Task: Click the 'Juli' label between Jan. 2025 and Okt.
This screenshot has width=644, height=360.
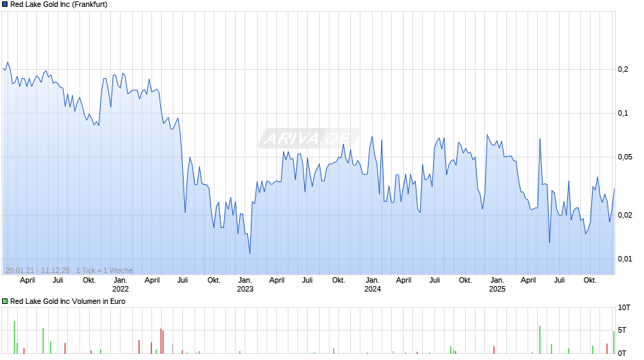Action: tap(560, 281)
